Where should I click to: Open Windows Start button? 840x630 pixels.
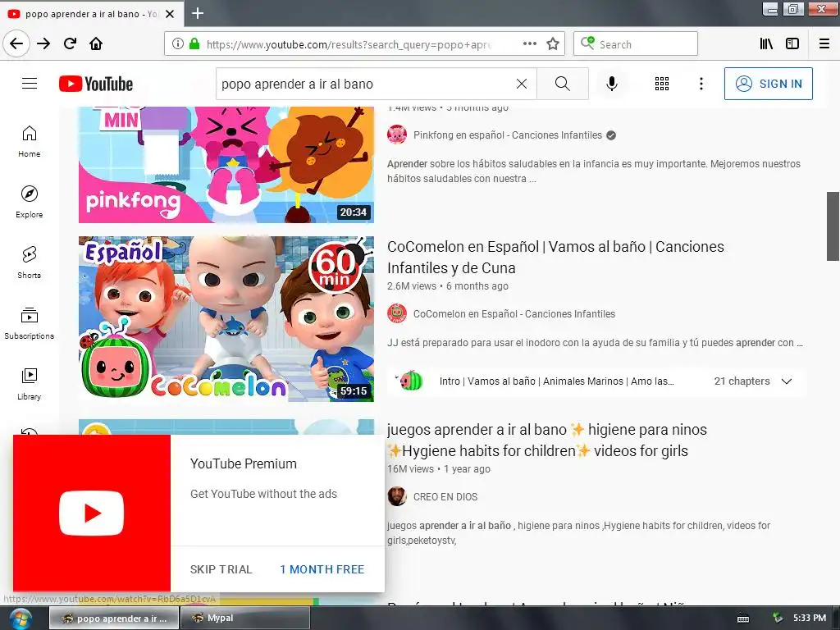20,619
